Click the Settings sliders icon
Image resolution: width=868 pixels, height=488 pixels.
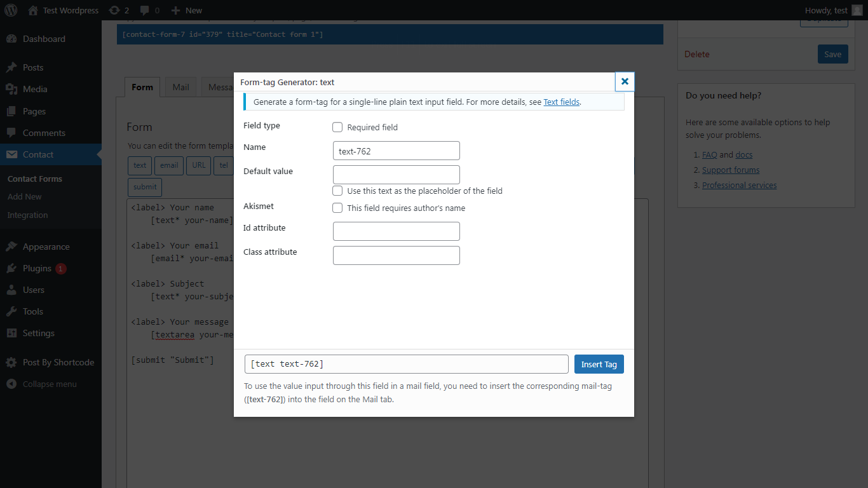pyautogui.click(x=11, y=333)
